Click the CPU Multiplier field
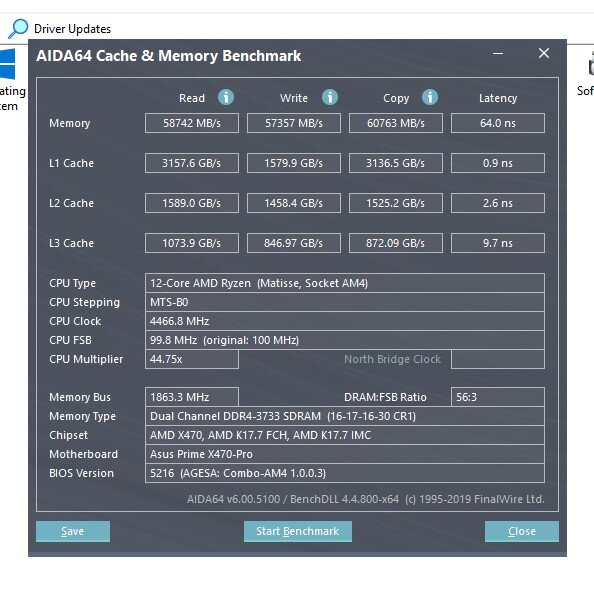Screen dimensions: 594x590 [x=192, y=359]
